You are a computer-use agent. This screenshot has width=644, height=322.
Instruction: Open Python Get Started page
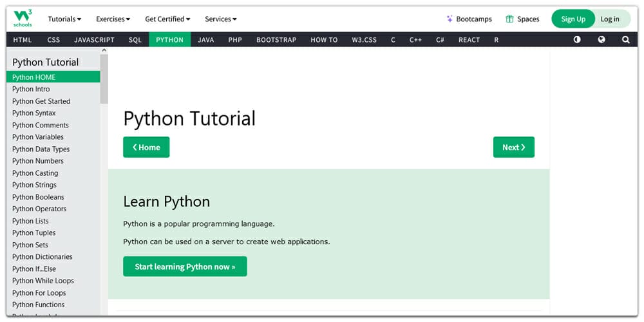(x=53, y=101)
